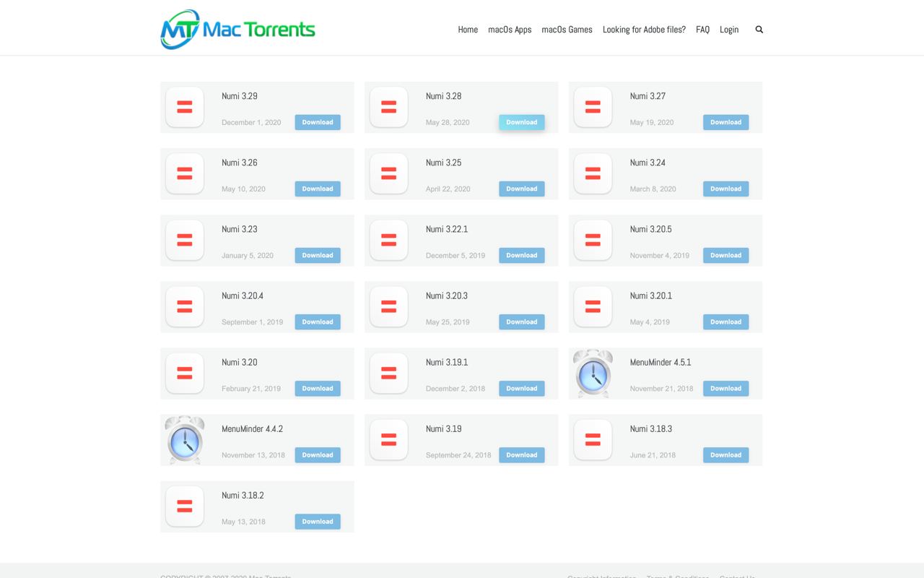Viewport: 924px width, 578px height.
Task: Open the Numi 3.29 app icon
Action: pos(185,107)
